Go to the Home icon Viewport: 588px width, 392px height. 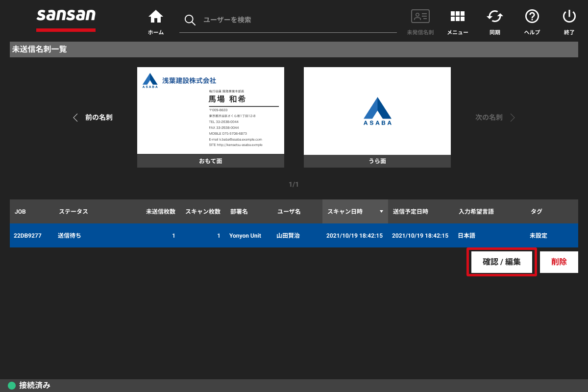click(156, 17)
